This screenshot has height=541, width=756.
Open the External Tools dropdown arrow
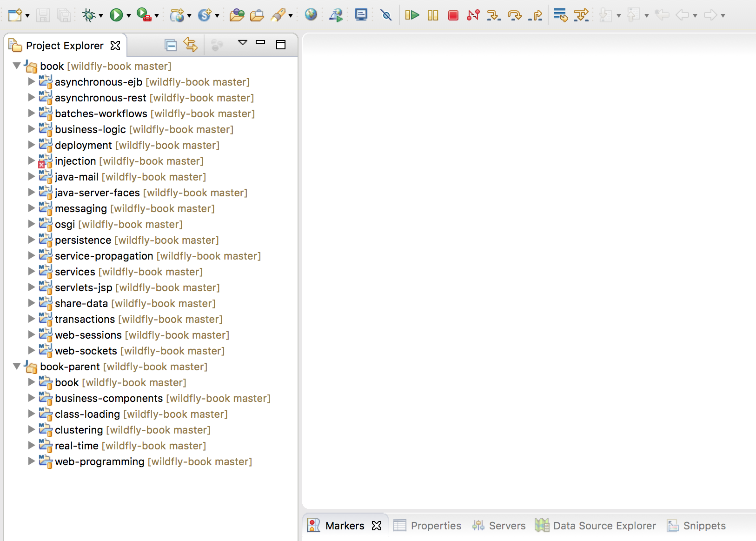[157, 16]
